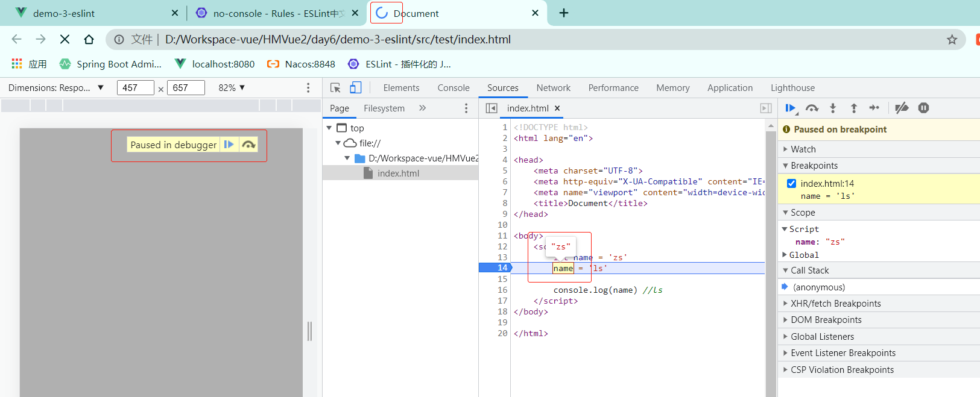980x397 pixels.
Task: Close the demo-3-eslint tab
Action: coord(175,13)
